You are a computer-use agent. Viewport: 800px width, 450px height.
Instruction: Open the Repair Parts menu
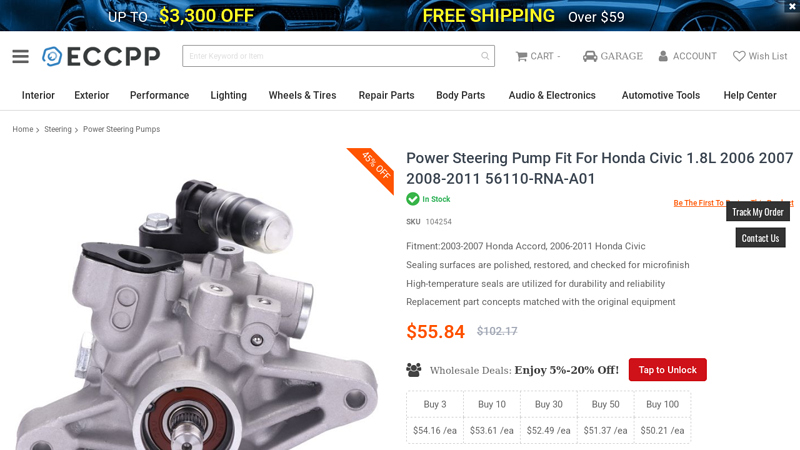(386, 95)
